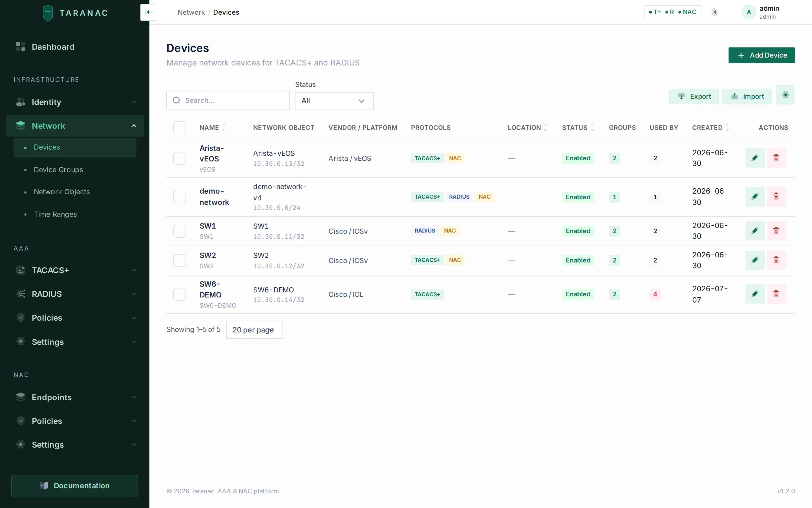Click the T+ R NAC service status indicator
812x508 pixels.
click(672, 12)
